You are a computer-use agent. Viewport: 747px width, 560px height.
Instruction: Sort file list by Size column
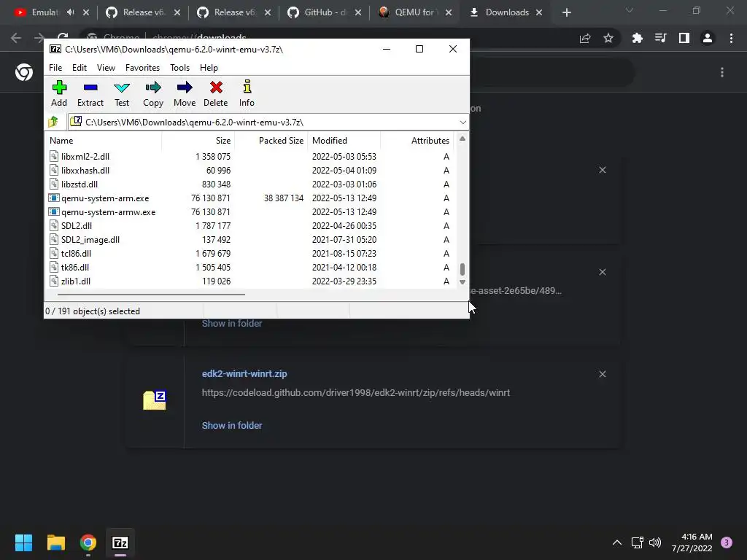pyautogui.click(x=198, y=141)
